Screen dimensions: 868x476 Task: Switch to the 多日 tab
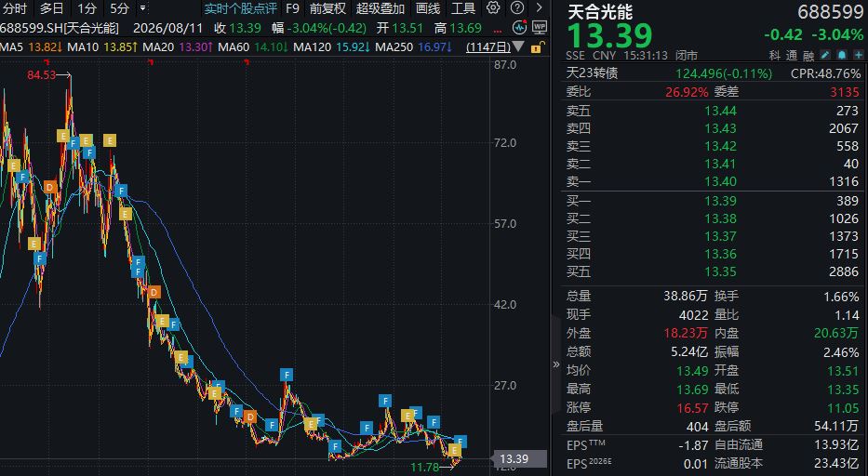[51, 8]
